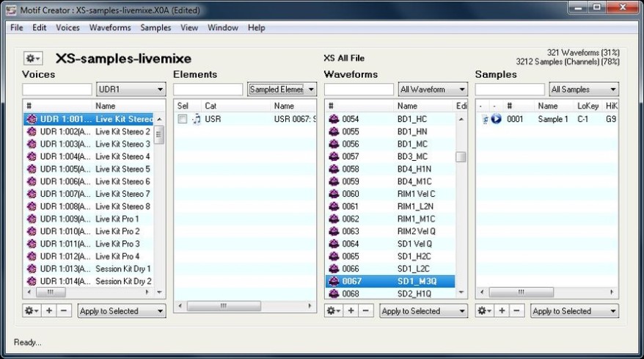
Task: Click the waveform icon for 0058 BD4_H1N
Action: coord(334,169)
